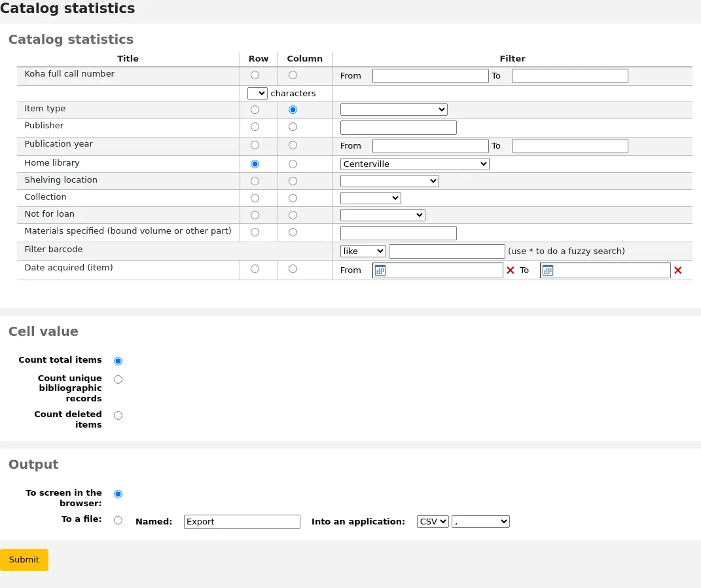Select Row radio for Koha full call number
701x588 pixels.
(255, 75)
